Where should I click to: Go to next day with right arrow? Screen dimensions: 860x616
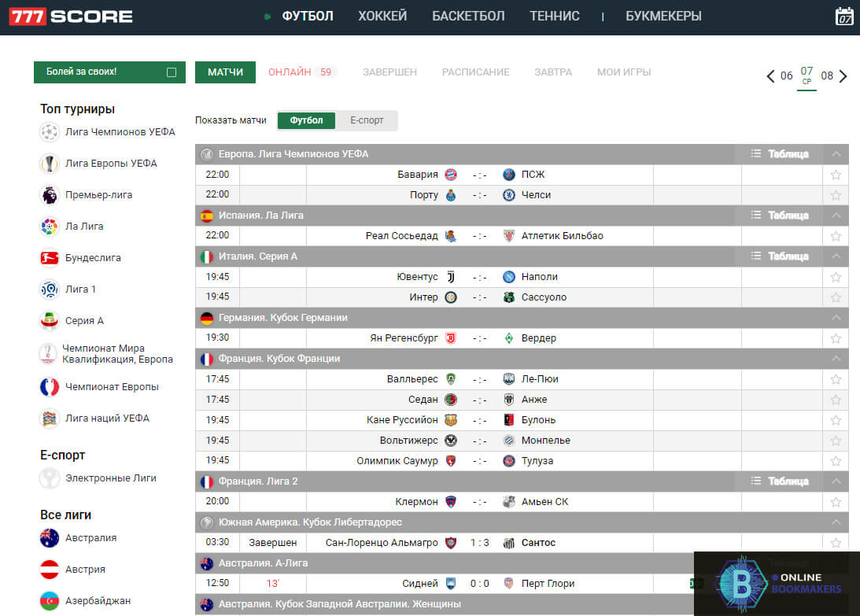(843, 76)
